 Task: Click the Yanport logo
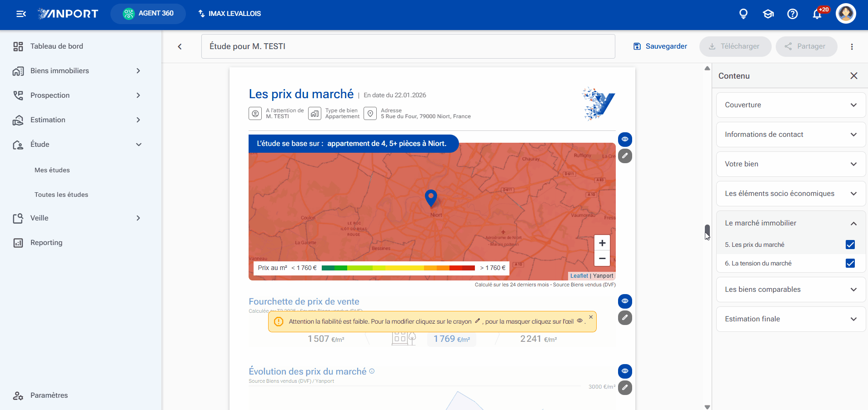pos(68,14)
